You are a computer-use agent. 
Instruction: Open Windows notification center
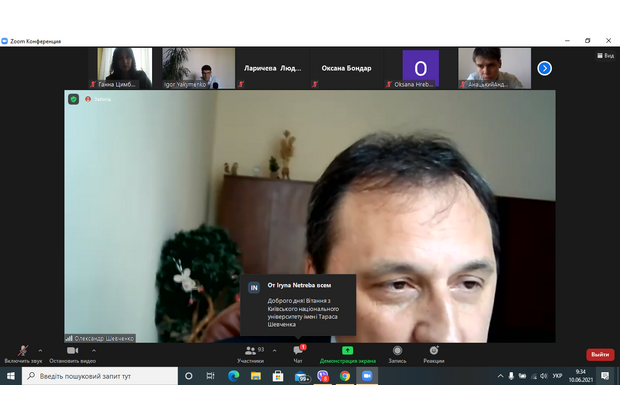[605, 376]
